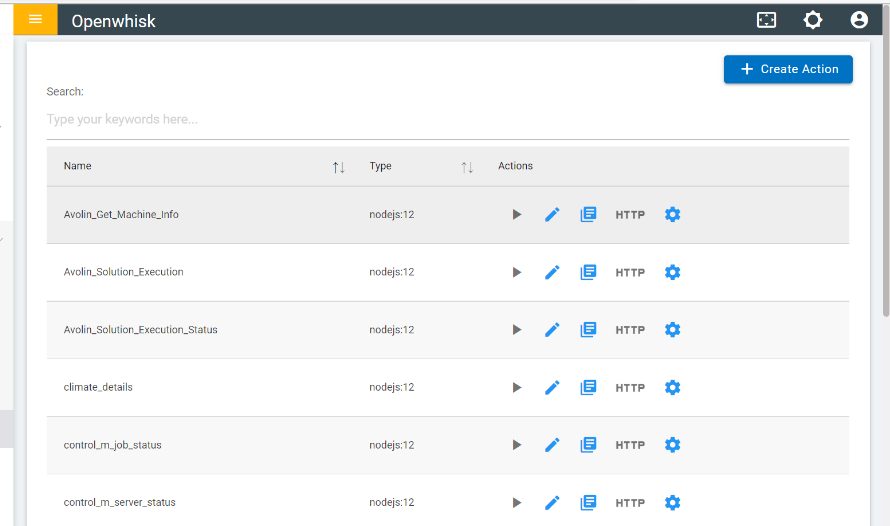Open HTTP endpoint for control_m_job_status

pyautogui.click(x=630, y=445)
